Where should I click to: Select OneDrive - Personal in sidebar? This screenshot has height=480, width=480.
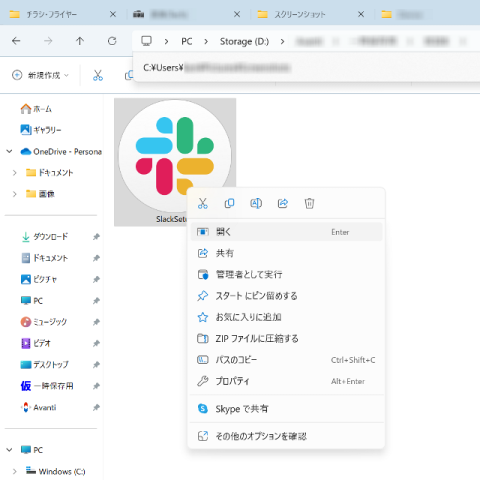click(61, 152)
